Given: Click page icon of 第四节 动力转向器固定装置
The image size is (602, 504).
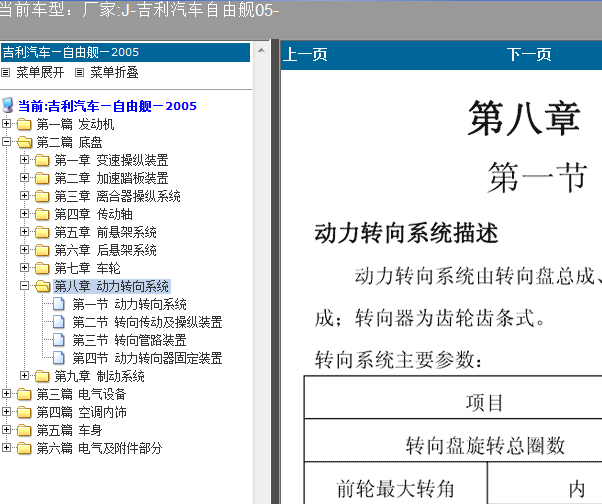Looking at the screenshot, I should (x=59, y=358).
